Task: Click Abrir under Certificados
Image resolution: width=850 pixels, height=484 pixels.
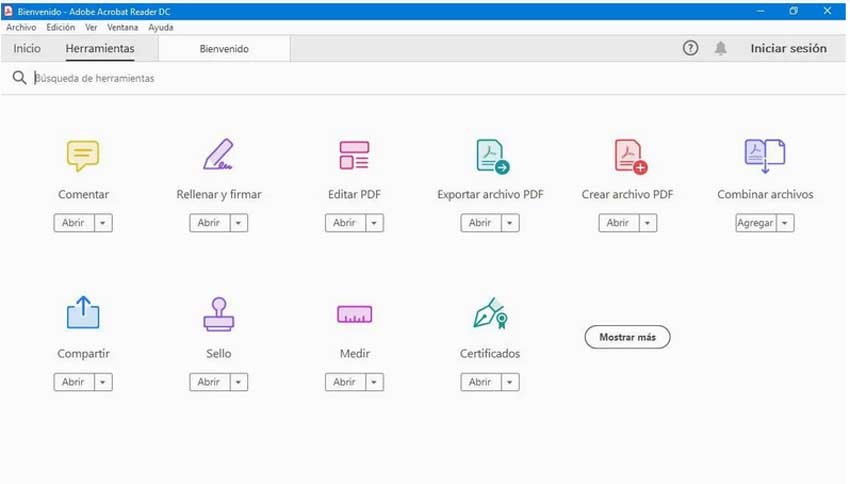Action: pyautogui.click(x=481, y=382)
